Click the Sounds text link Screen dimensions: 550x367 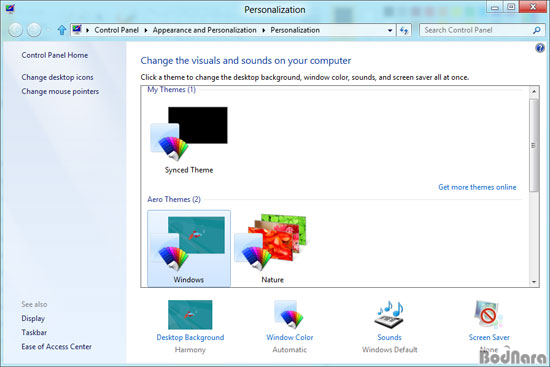point(389,337)
